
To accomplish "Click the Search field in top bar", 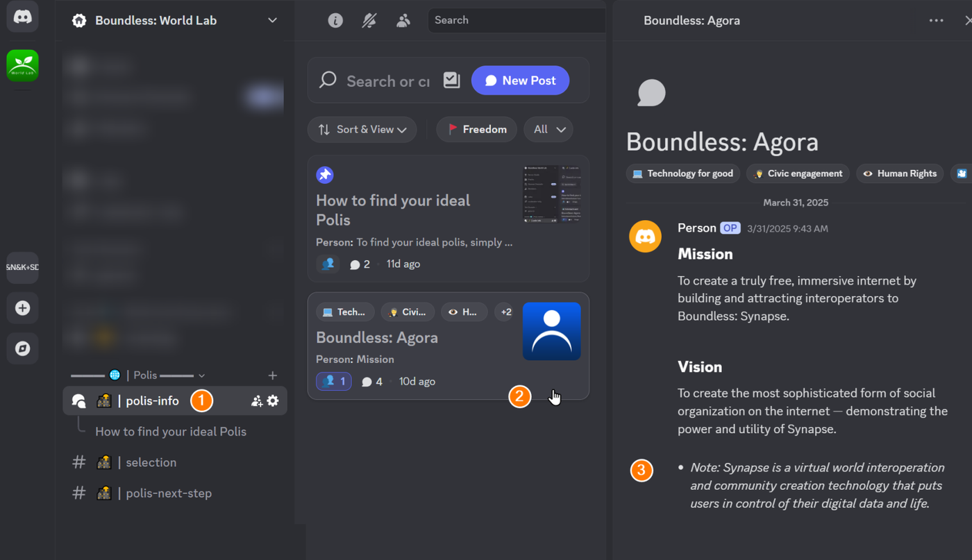I will point(517,20).
